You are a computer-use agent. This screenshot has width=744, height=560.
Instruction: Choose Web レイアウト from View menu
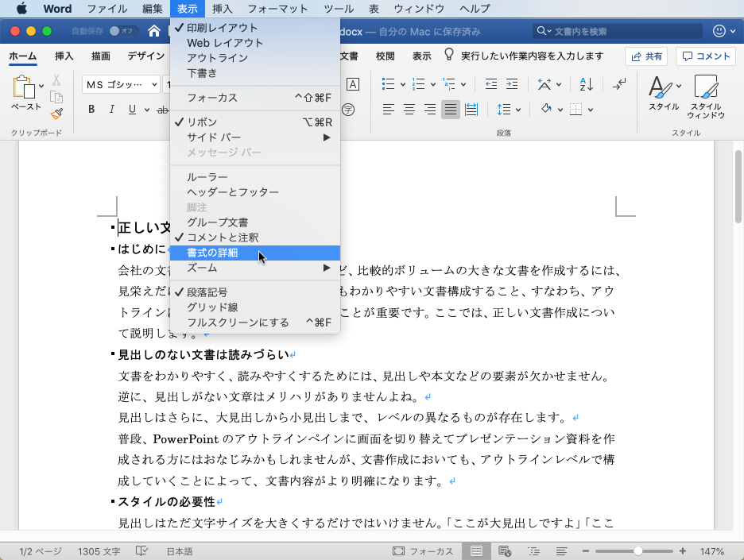coord(255,43)
